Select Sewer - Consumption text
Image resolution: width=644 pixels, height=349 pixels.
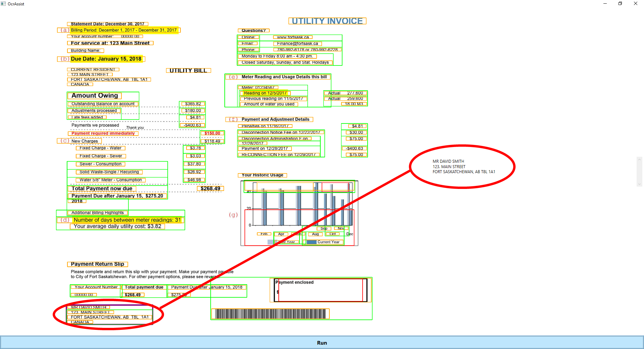pyautogui.click(x=101, y=164)
